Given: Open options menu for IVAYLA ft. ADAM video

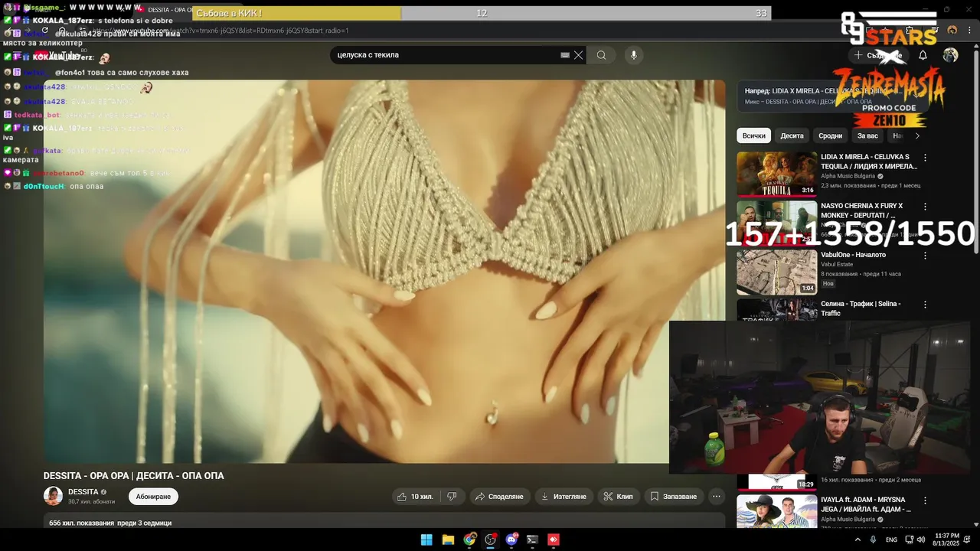Looking at the screenshot, I should click(925, 500).
